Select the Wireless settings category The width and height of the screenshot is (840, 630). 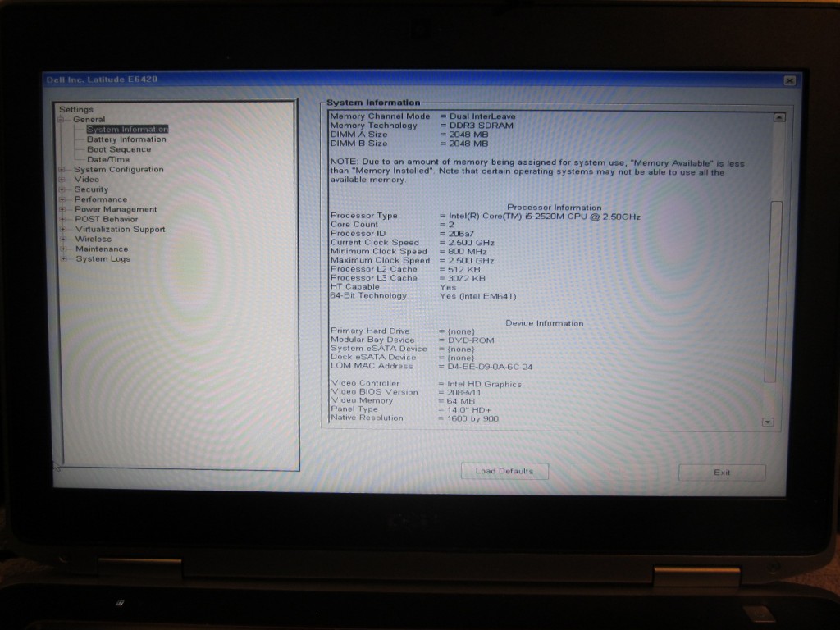click(94, 240)
